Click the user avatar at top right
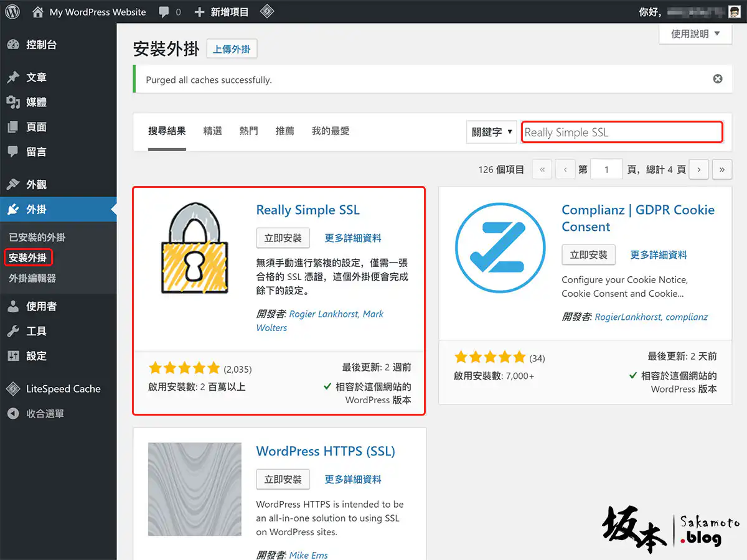Screen dimensions: 747x560 point(735,12)
